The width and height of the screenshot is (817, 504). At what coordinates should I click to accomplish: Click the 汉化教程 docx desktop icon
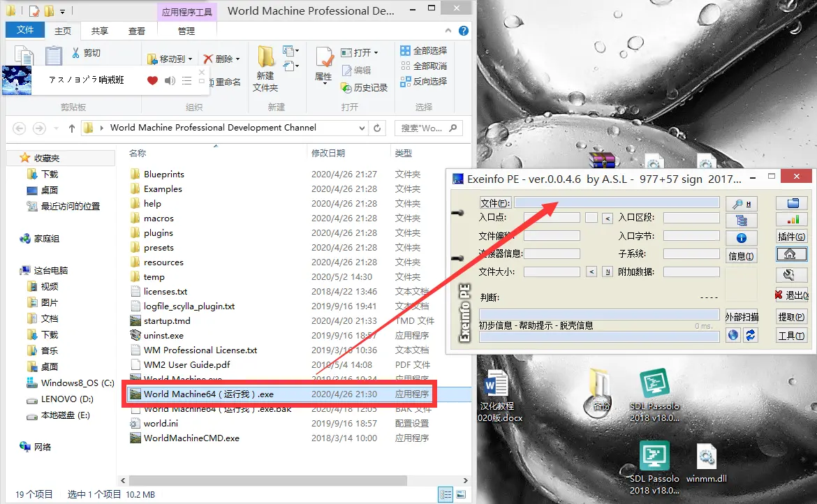pyautogui.click(x=498, y=394)
